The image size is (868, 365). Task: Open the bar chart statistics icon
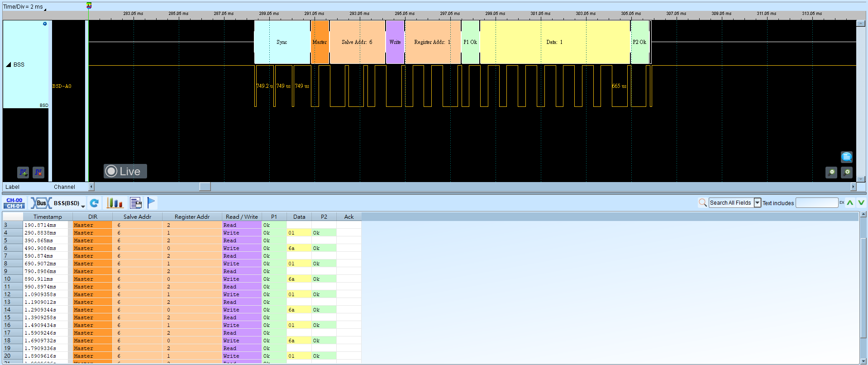114,203
